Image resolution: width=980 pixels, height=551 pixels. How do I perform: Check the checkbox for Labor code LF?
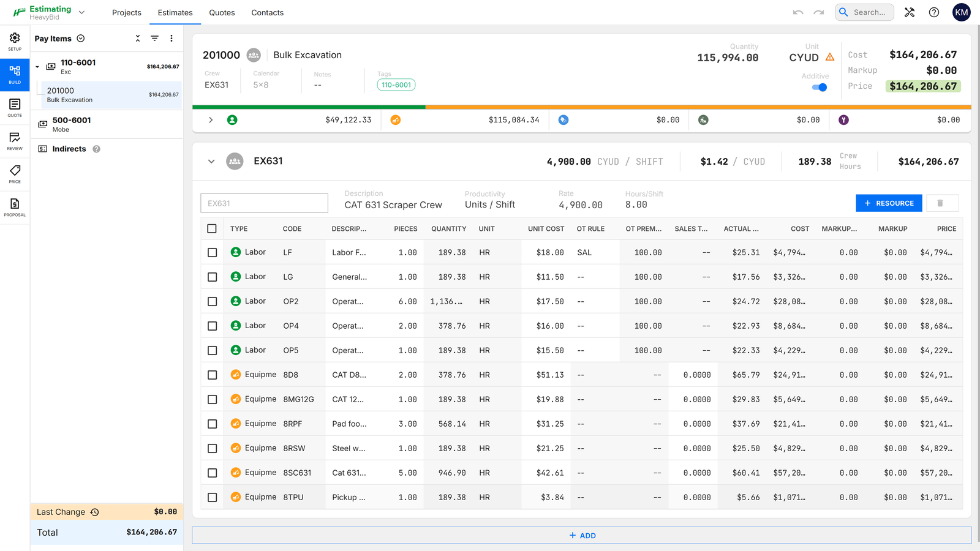(x=212, y=252)
